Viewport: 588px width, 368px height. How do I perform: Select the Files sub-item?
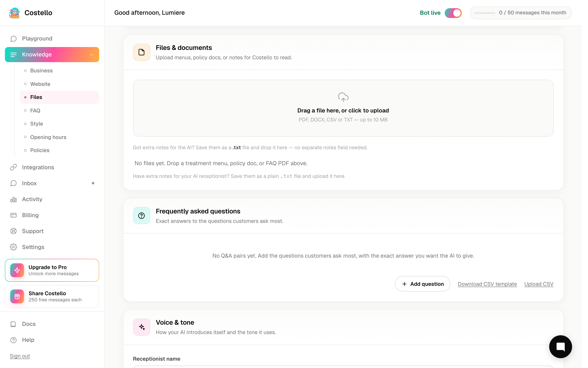[x=60, y=97]
